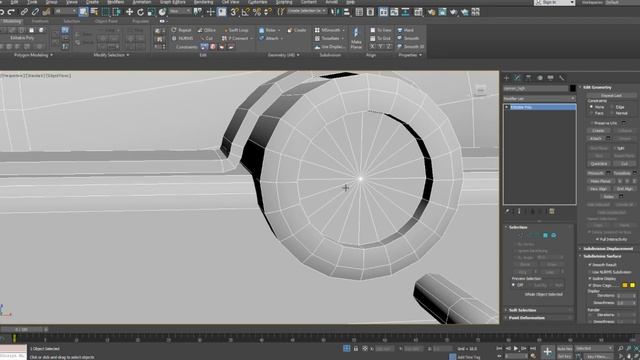Image resolution: width=640 pixels, height=360 pixels.
Task: Expand the Polygon Modeling ribbon panel
Action: pyautogui.click(x=33, y=55)
